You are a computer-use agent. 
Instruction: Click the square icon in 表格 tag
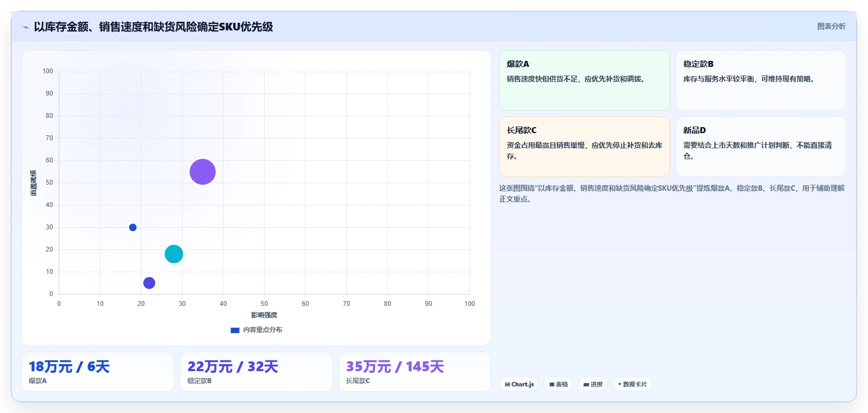(x=552, y=384)
